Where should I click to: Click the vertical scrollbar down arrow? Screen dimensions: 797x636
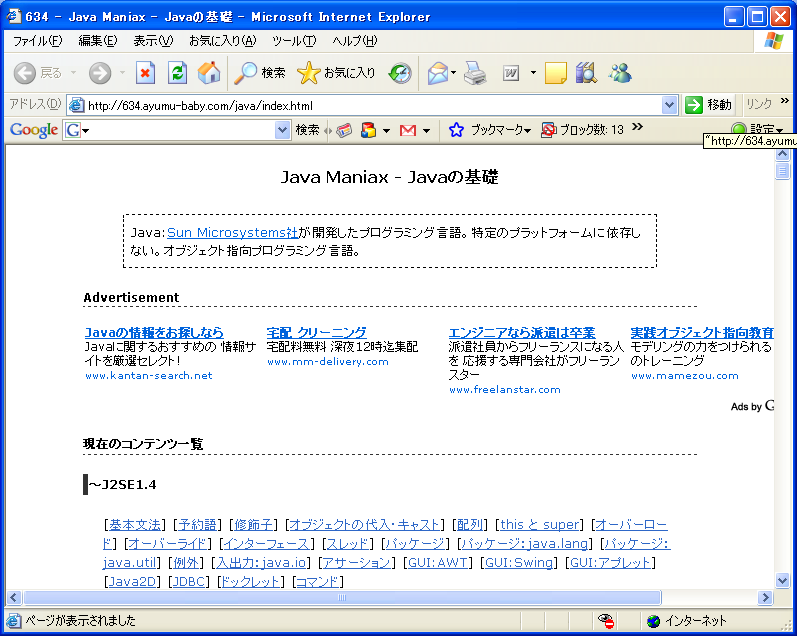pos(782,580)
